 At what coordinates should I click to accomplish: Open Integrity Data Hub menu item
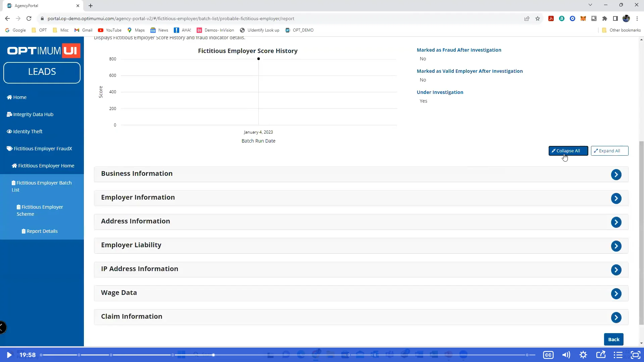click(30, 114)
